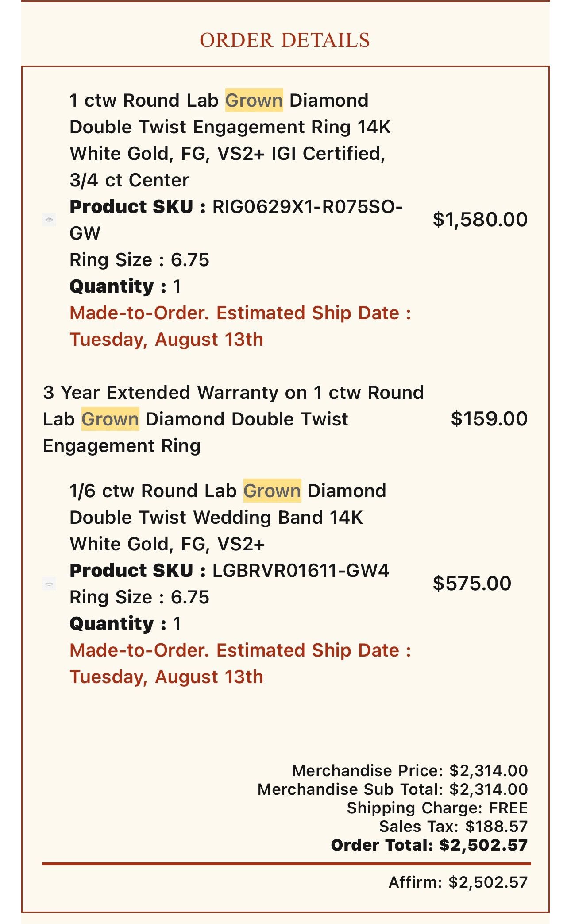Click the Merchandise Price $2,314.00 line
Screen dimensions: 571x924
tap(409, 771)
